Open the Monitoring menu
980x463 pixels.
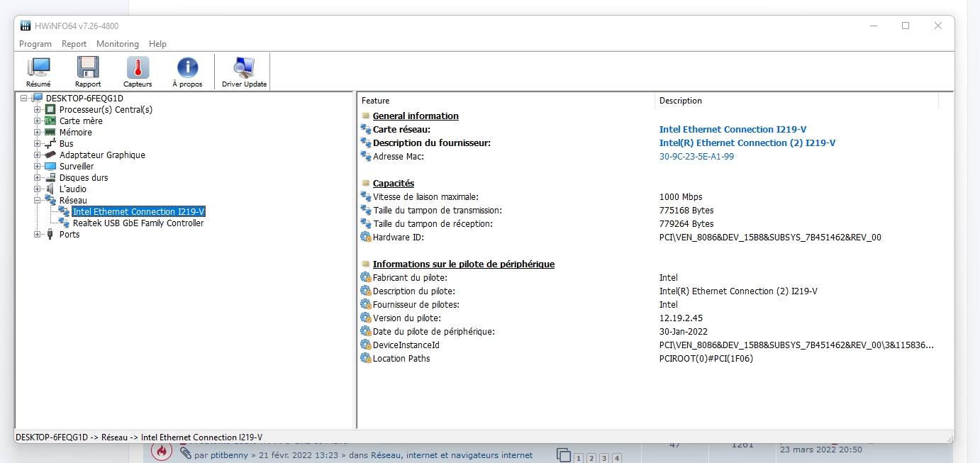(118, 44)
